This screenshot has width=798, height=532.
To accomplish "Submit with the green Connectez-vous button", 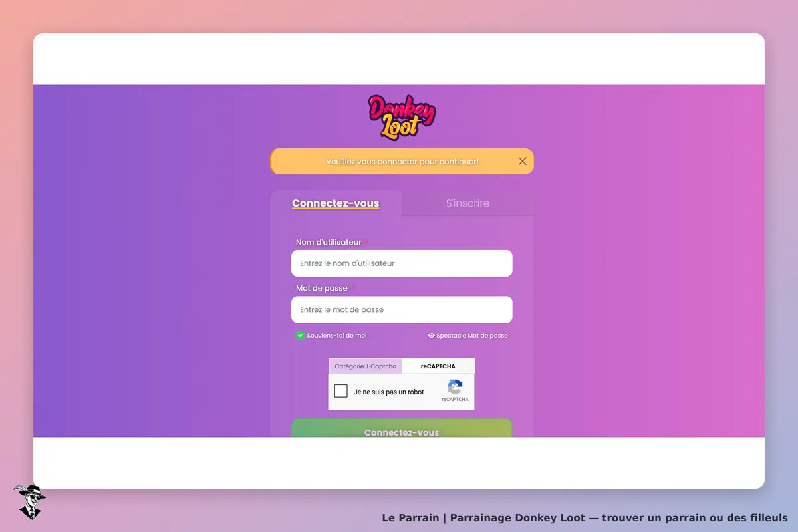I will 402,428.
